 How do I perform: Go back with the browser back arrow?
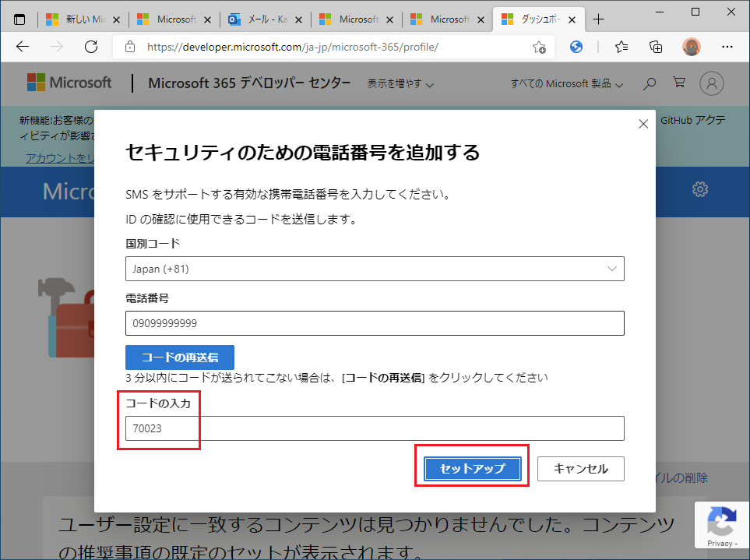point(23,47)
